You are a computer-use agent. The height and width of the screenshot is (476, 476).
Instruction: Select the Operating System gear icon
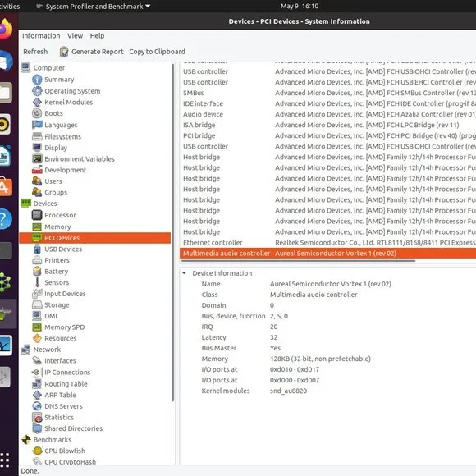point(37,91)
